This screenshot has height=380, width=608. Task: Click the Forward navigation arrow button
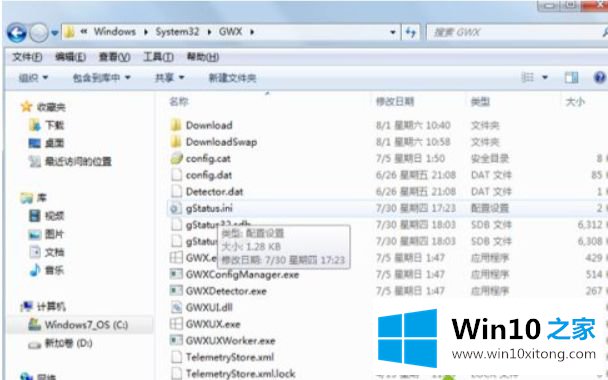[39, 33]
